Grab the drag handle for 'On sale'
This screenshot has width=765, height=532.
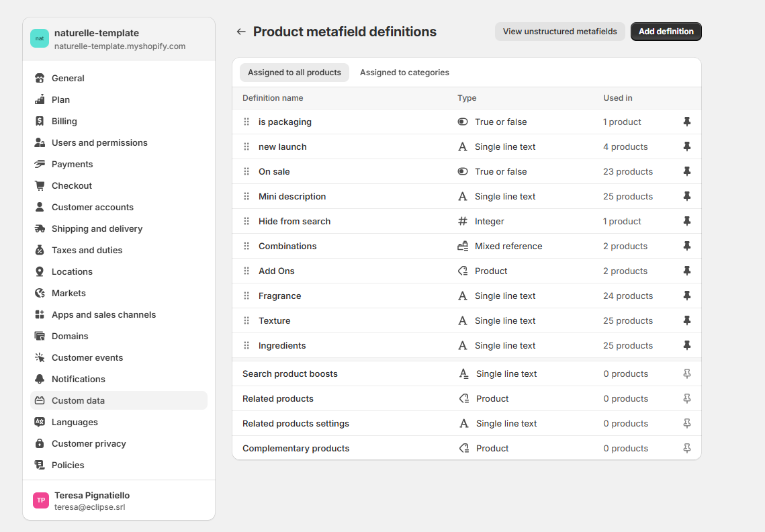click(x=246, y=172)
